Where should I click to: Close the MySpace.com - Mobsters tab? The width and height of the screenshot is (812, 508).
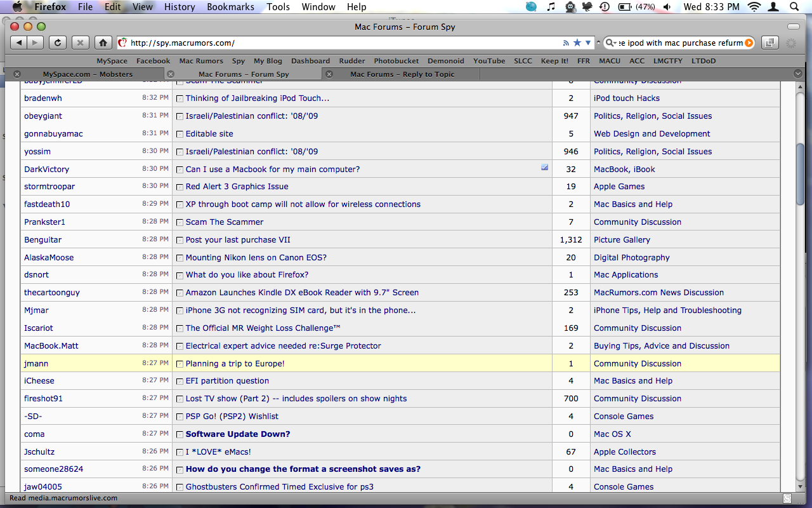point(17,74)
